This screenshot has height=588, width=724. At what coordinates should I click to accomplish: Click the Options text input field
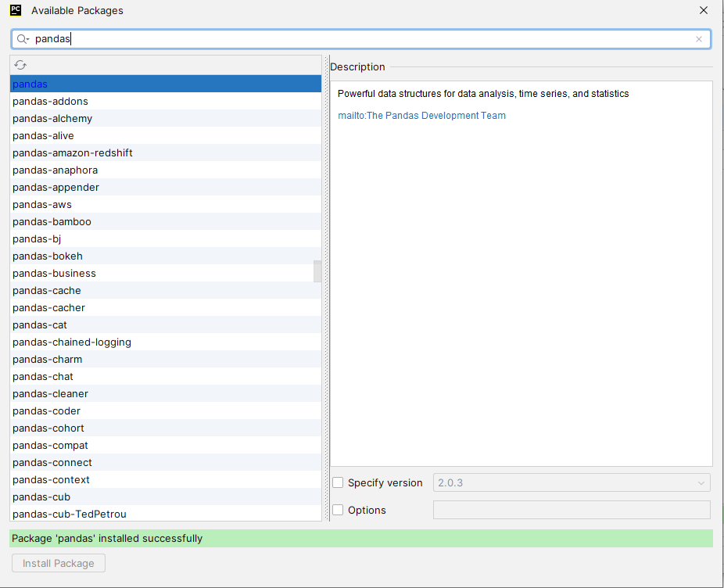click(572, 510)
